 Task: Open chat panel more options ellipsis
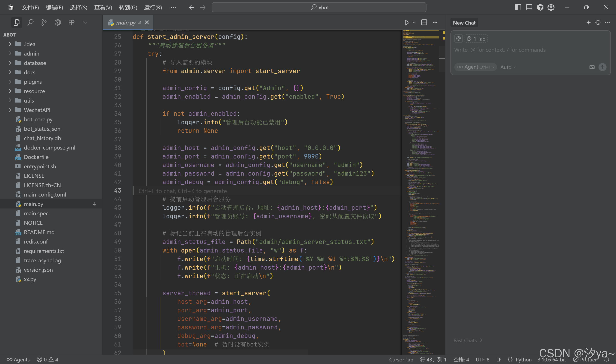click(x=607, y=23)
